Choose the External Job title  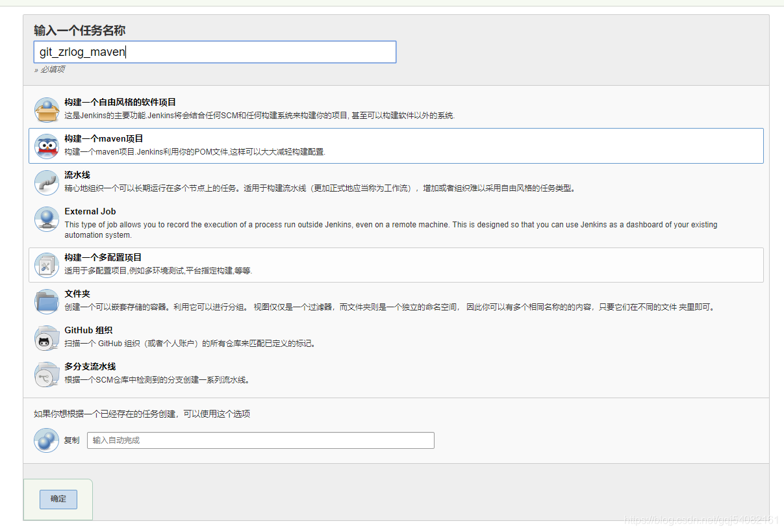(90, 212)
